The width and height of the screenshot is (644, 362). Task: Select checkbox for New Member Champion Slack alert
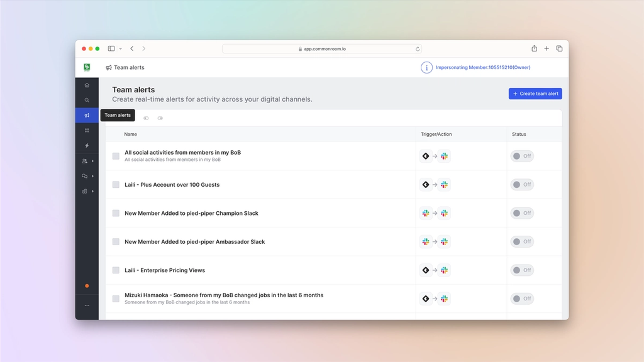coord(116,213)
